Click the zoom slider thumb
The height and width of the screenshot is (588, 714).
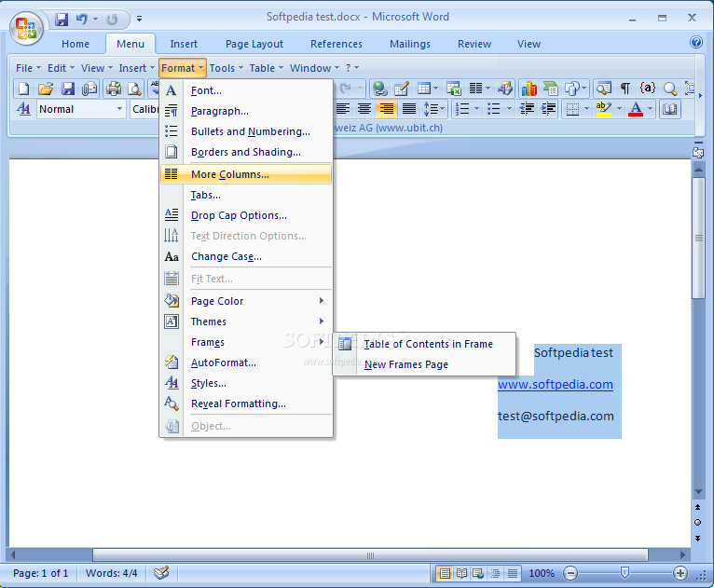click(x=625, y=572)
